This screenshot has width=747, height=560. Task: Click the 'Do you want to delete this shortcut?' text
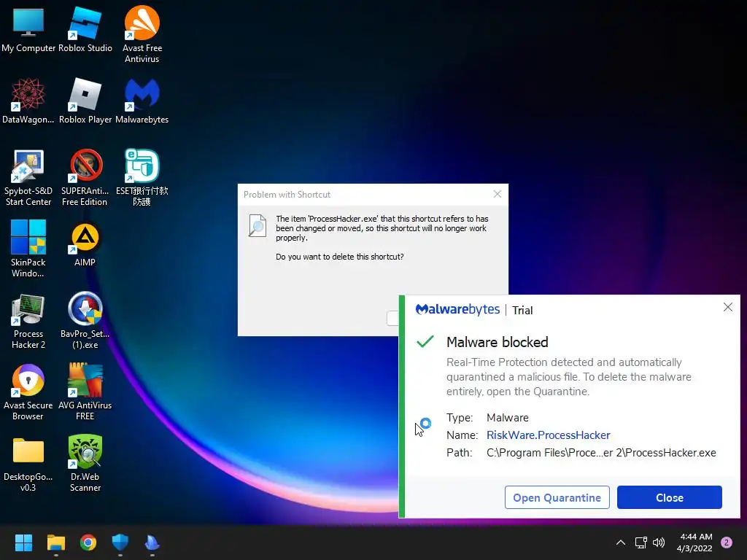(x=340, y=257)
